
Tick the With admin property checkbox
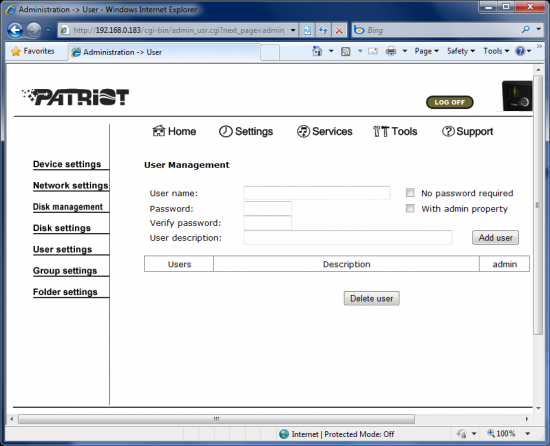[410, 209]
